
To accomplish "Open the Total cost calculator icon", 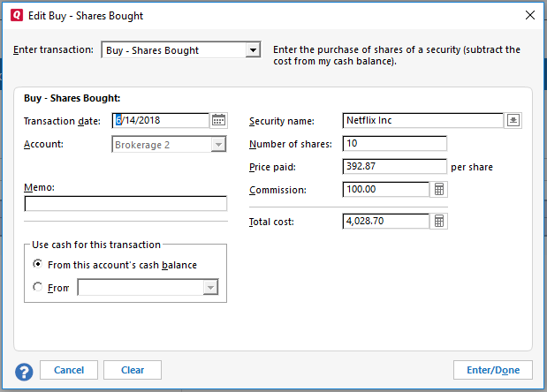I will (x=438, y=222).
